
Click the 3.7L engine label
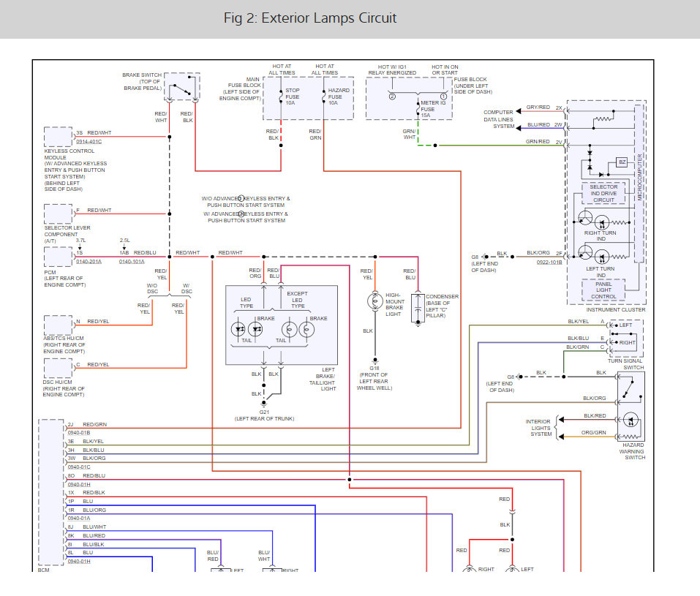80,241
